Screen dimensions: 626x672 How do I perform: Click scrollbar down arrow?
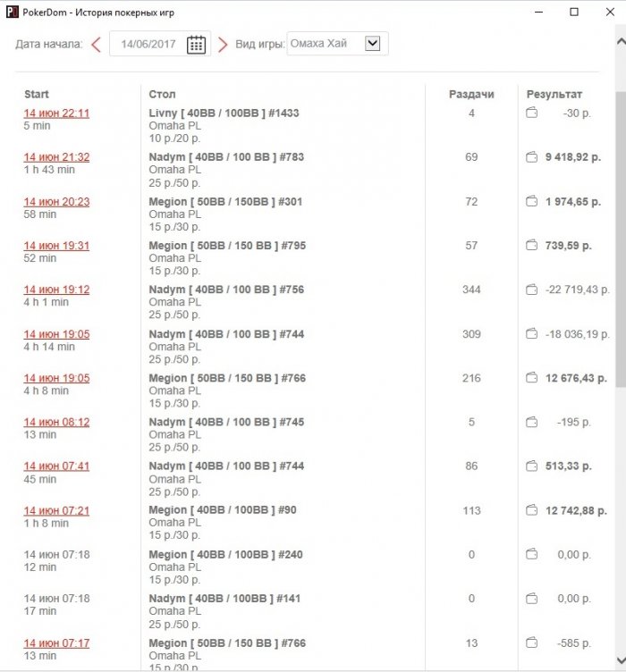[621, 660]
